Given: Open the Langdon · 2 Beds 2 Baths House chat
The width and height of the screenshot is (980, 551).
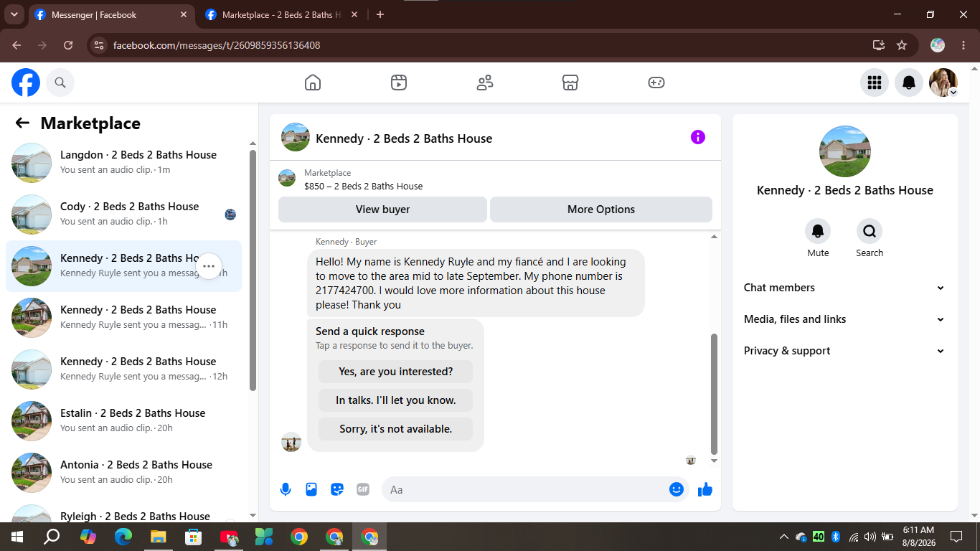Looking at the screenshot, I should [x=123, y=163].
